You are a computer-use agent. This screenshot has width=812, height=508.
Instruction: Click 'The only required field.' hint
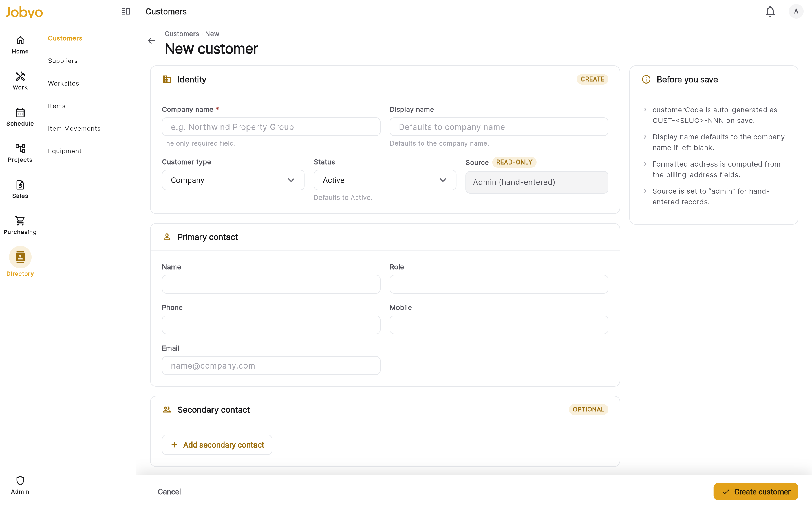199,143
